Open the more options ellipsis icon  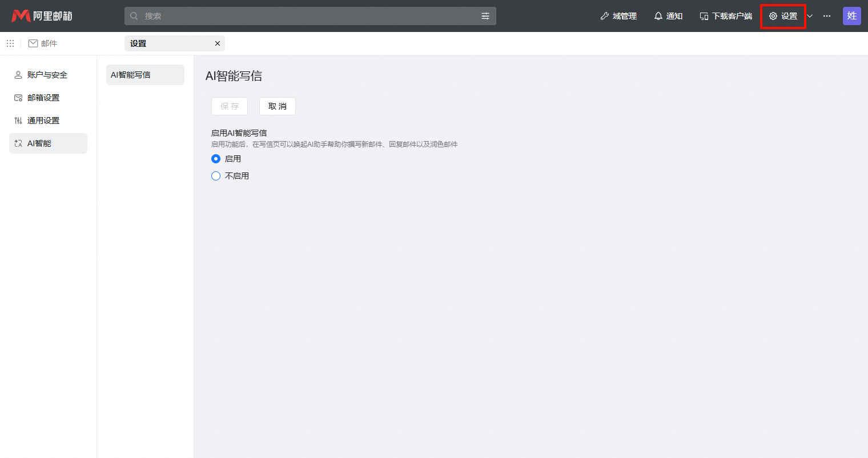click(x=826, y=16)
